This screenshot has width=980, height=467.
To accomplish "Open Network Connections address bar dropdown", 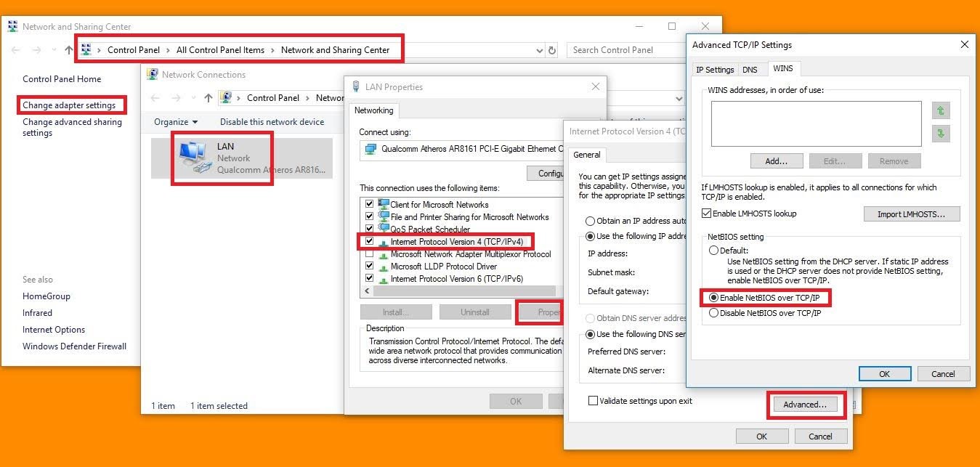I will [x=679, y=98].
